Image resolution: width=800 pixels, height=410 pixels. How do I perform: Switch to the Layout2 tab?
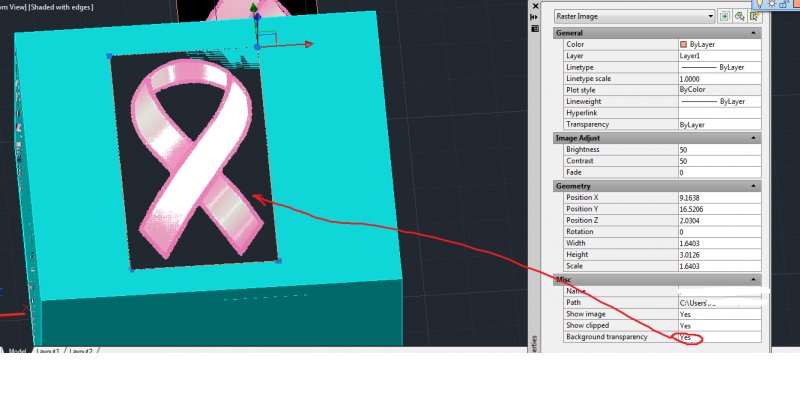pos(81,351)
